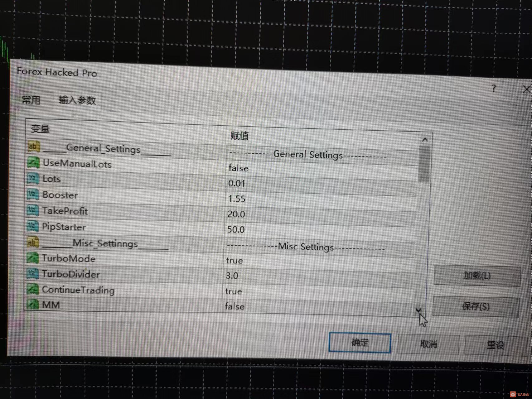The width and height of the screenshot is (532, 399).
Task: Select the ContinueTrading value true
Action: 234,291
